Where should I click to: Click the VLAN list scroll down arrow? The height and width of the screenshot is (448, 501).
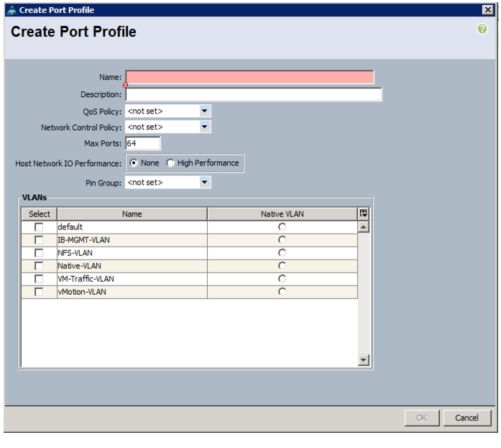coord(362,361)
